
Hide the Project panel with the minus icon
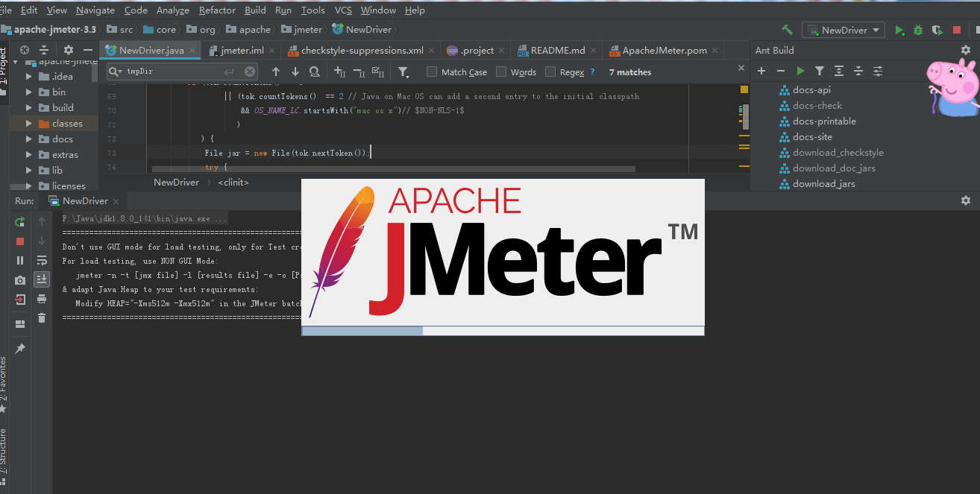pyautogui.click(x=87, y=50)
